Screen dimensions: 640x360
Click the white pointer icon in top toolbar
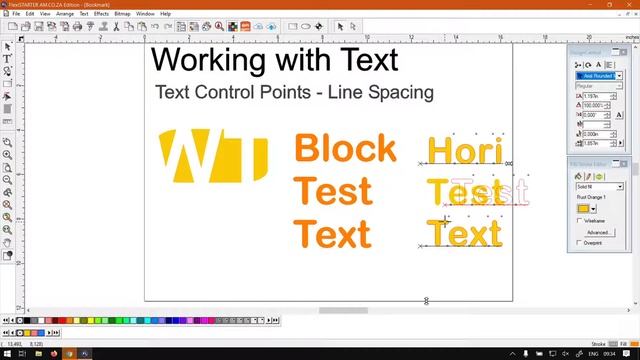353,27
